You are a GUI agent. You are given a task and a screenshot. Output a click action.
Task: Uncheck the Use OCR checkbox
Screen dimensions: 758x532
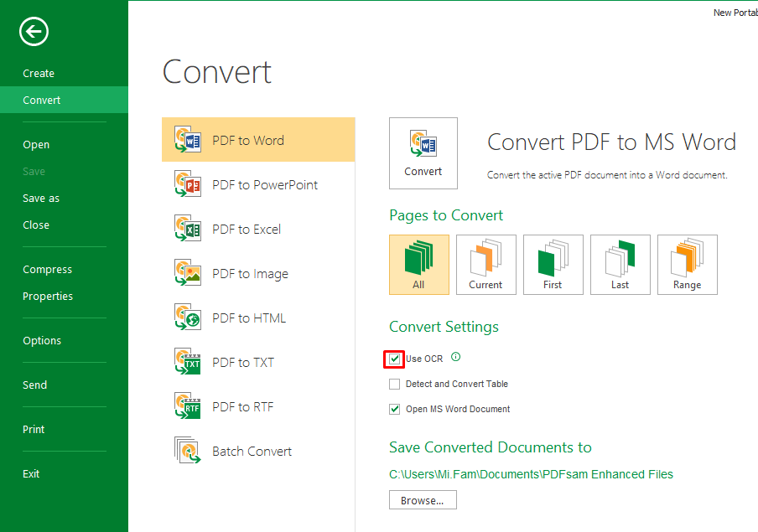(x=394, y=359)
